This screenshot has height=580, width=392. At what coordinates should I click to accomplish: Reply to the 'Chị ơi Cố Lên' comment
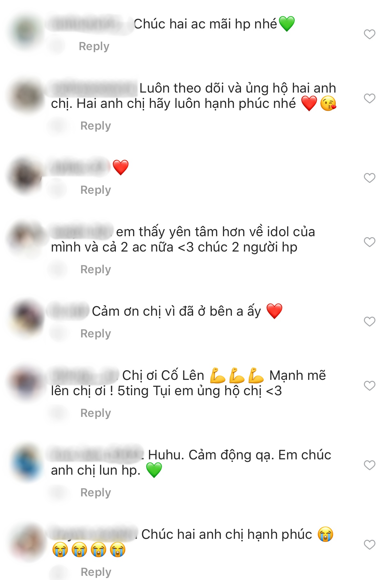click(95, 413)
